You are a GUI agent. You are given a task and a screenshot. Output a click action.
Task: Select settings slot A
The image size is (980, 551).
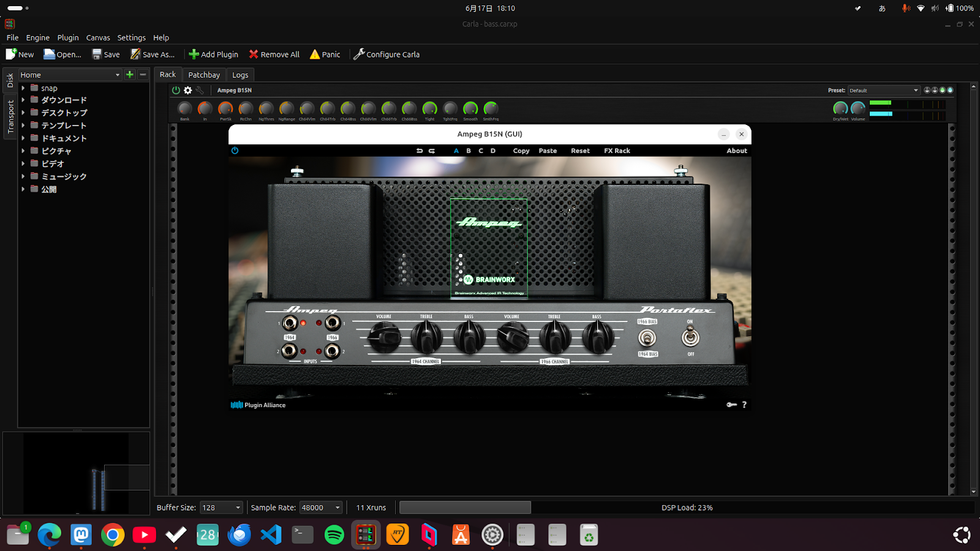[456, 151]
